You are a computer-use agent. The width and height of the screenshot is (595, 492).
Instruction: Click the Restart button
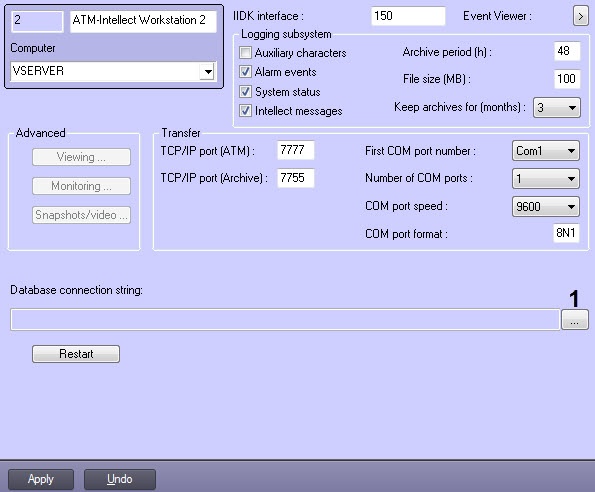tap(76, 354)
